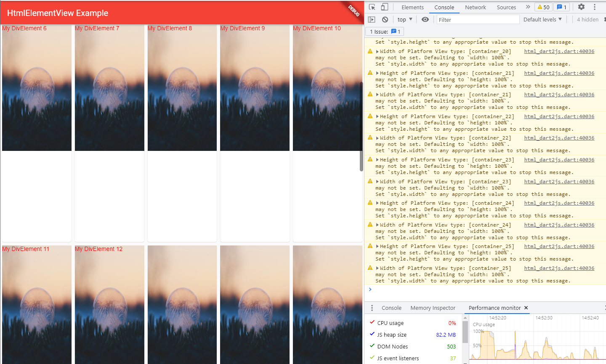
Task: Open the html_dart2js.dart:40036 source link
Action: point(559,246)
